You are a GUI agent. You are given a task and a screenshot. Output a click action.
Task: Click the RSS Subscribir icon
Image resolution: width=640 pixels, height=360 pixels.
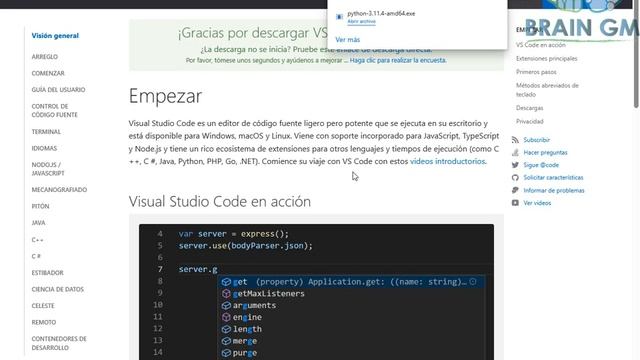(x=515, y=140)
